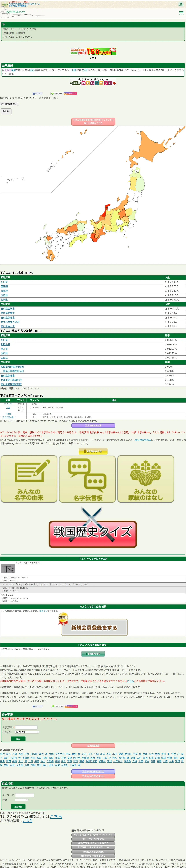Open 石川県 link in top regions table

(x=4, y=282)
